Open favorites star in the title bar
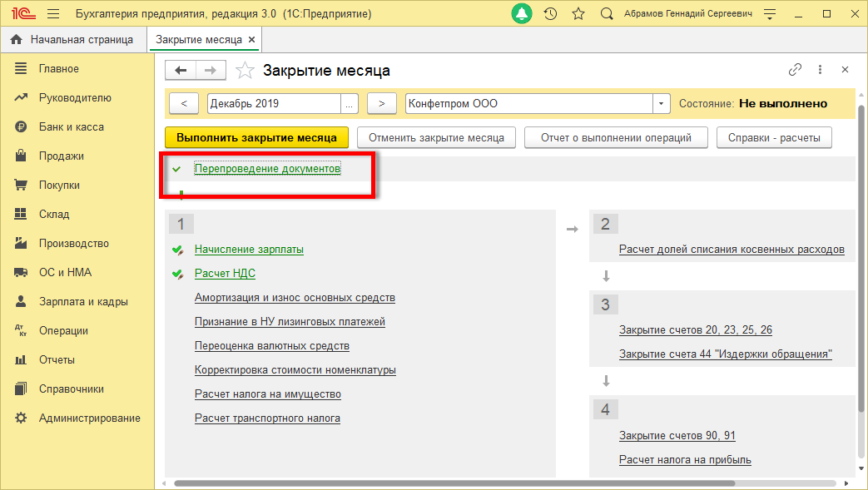868x490 pixels. 578,14
